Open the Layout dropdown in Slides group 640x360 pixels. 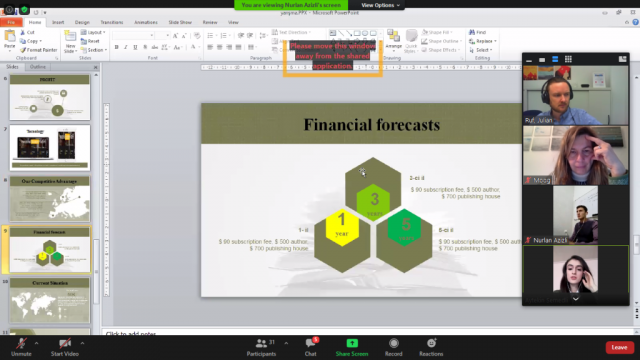click(93, 32)
